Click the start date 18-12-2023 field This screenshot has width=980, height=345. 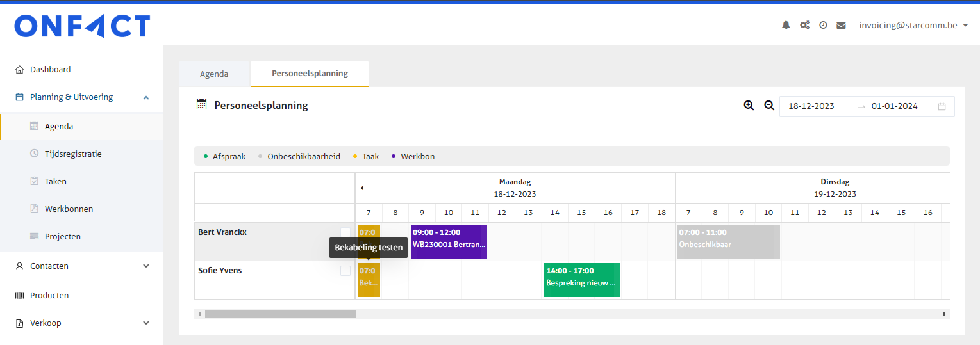pos(811,106)
